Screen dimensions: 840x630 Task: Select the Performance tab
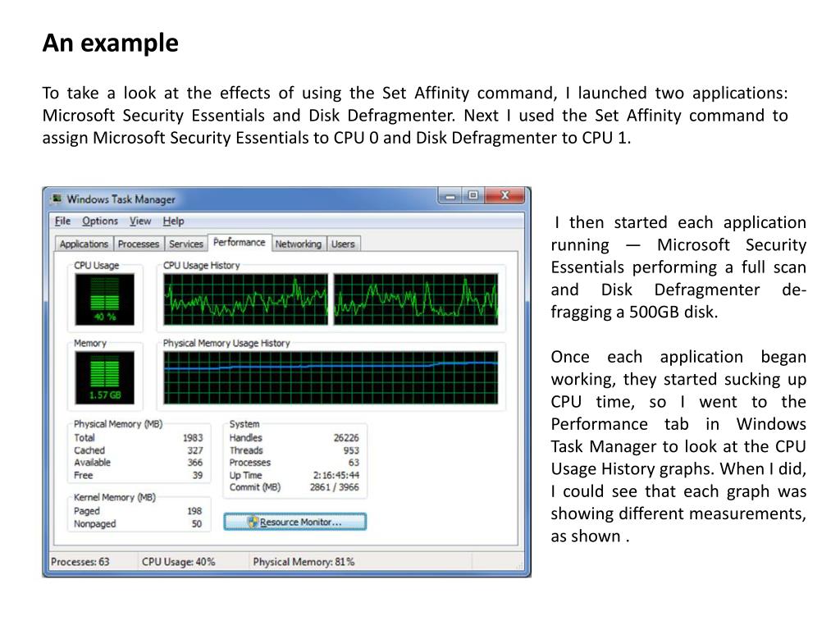point(239,242)
